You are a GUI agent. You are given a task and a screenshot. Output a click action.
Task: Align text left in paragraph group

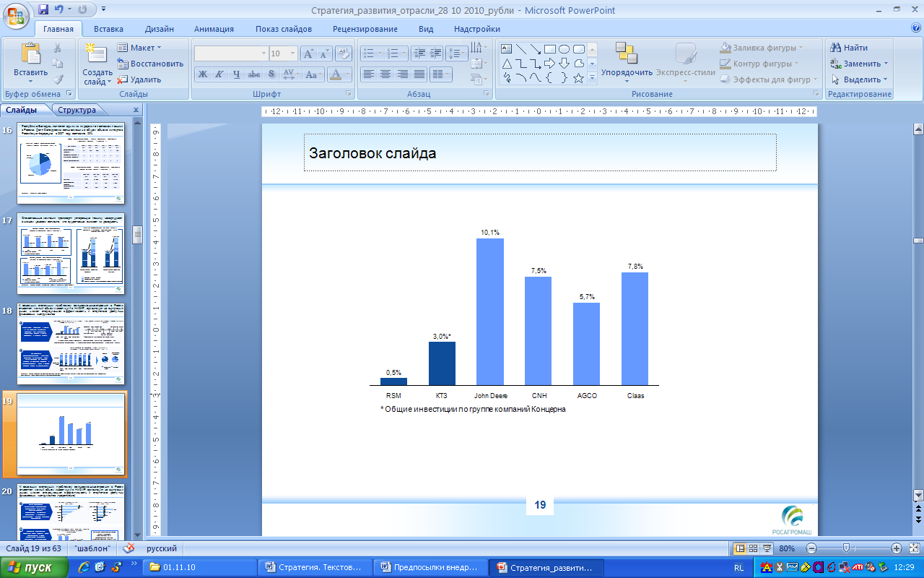368,74
